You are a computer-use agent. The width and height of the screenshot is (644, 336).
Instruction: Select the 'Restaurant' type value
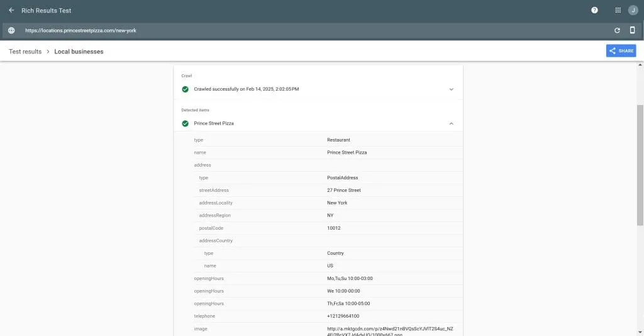point(338,140)
